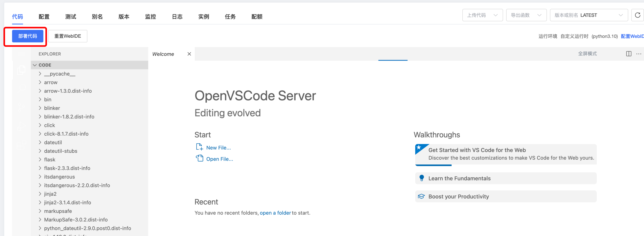Open the Extensions blocks icon
Image resolution: width=644 pixels, height=236 pixels.
[x=21, y=145]
